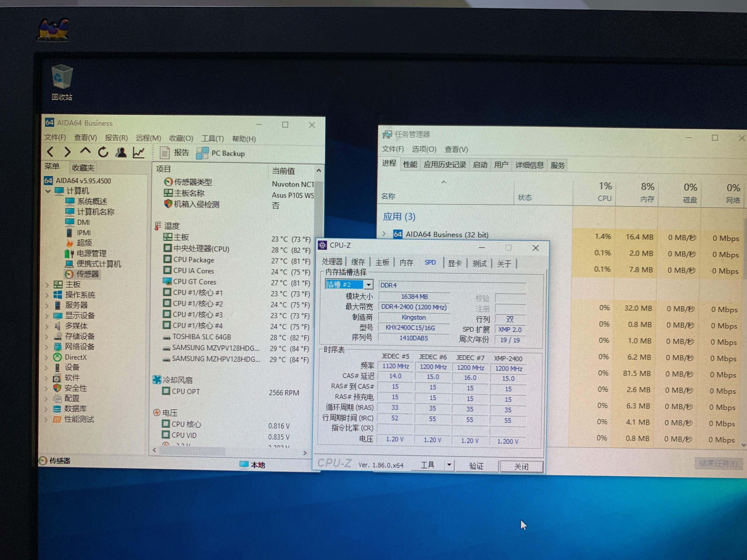Click Task Manager 结束任务 button
The width and height of the screenshot is (747, 560).
click(x=718, y=464)
